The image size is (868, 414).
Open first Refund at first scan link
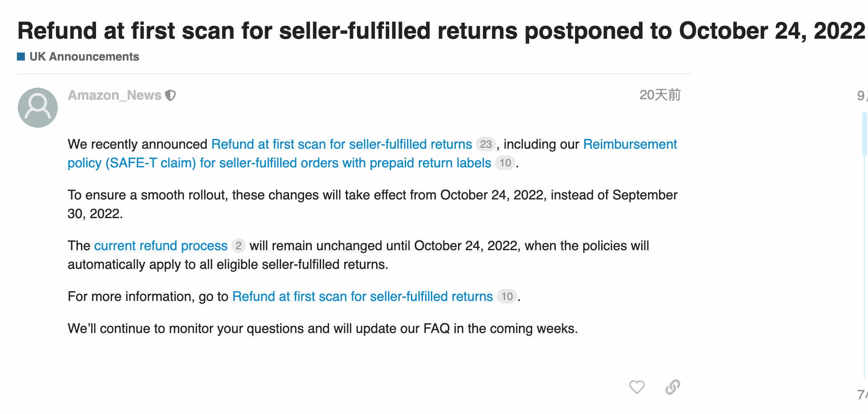[342, 144]
